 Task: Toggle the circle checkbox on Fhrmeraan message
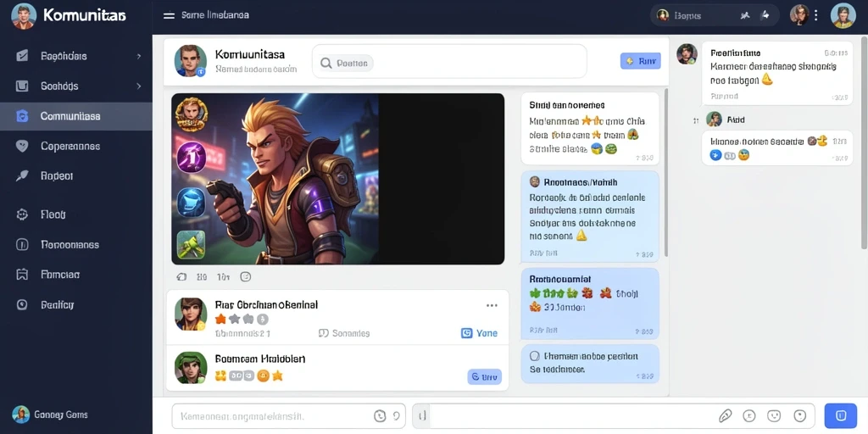(x=535, y=356)
